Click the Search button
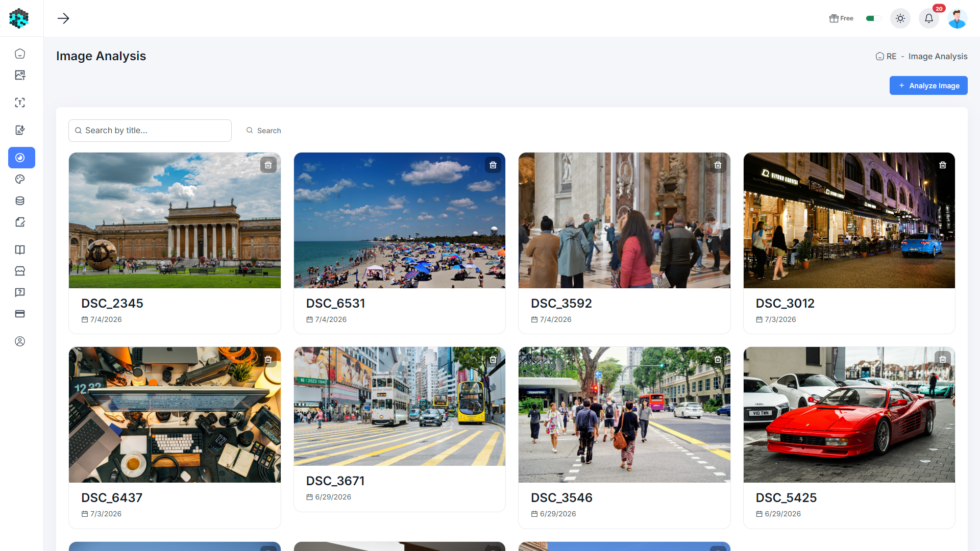 tap(264, 131)
